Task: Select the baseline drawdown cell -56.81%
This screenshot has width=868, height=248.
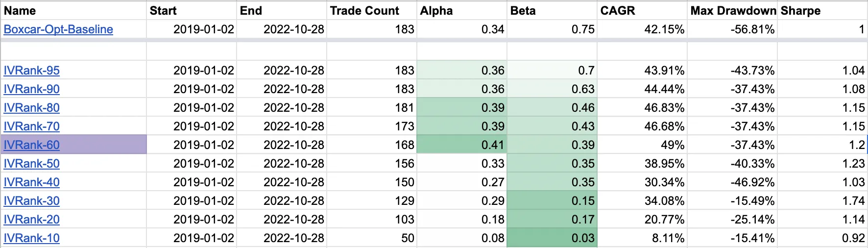Action: [732, 29]
